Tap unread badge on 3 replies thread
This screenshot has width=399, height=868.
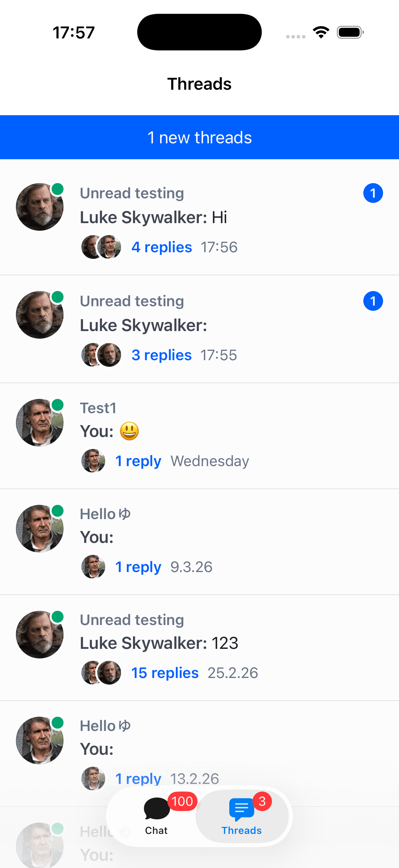[x=373, y=301]
